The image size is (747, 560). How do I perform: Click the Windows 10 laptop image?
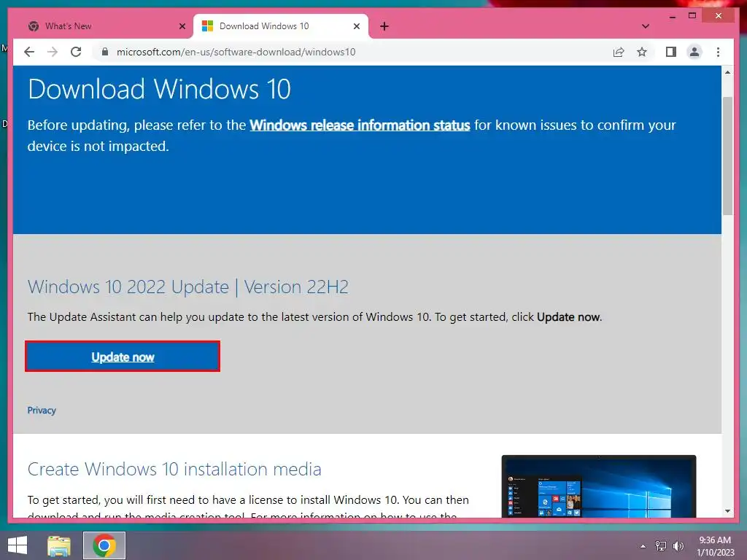coord(599,486)
